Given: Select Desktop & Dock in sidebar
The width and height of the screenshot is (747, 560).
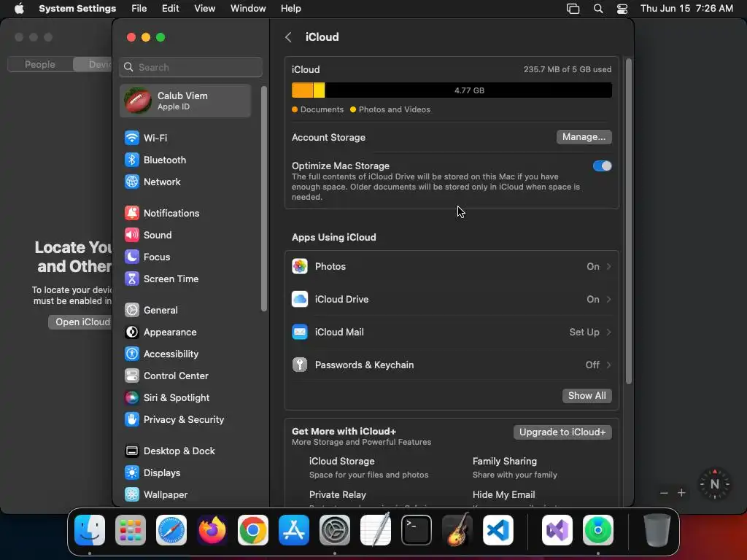Looking at the screenshot, I should tap(186, 451).
